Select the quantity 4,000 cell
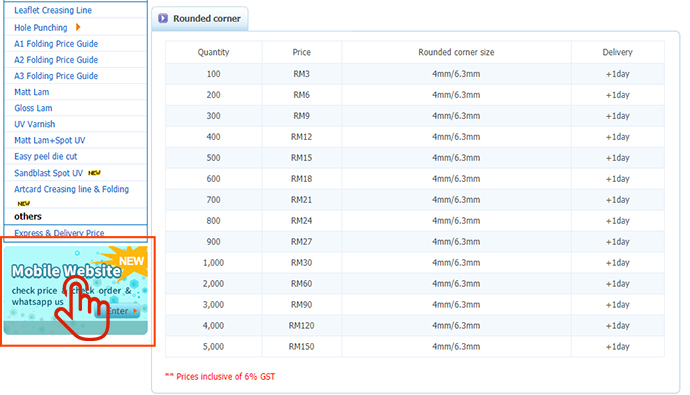Screen dimensions: 690x395 point(213,326)
